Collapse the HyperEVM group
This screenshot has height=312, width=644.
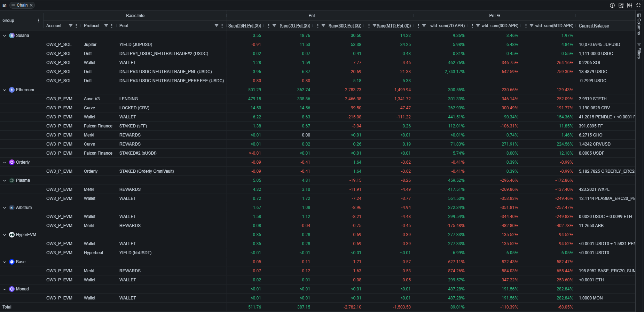tap(5, 235)
